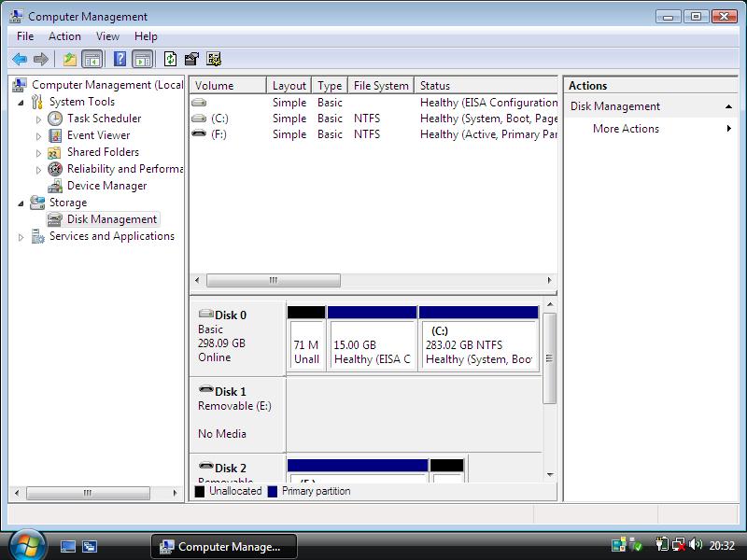Open the Help menu

pos(146,36)
